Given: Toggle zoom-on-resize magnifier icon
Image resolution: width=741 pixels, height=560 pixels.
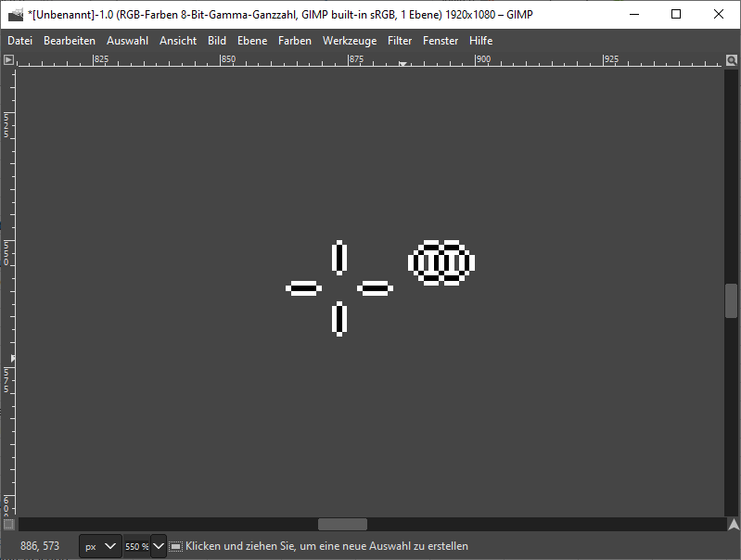Looking at the screenshot, I should (732, 59).
